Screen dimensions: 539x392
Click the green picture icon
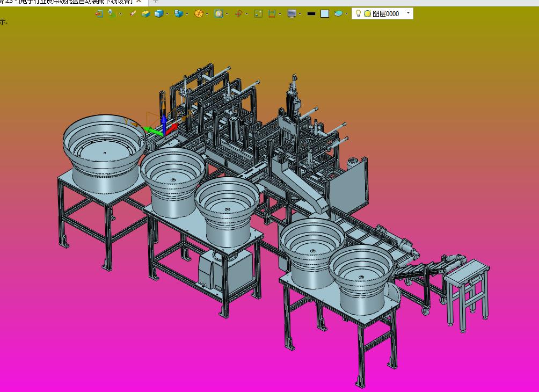click(258, 14)
